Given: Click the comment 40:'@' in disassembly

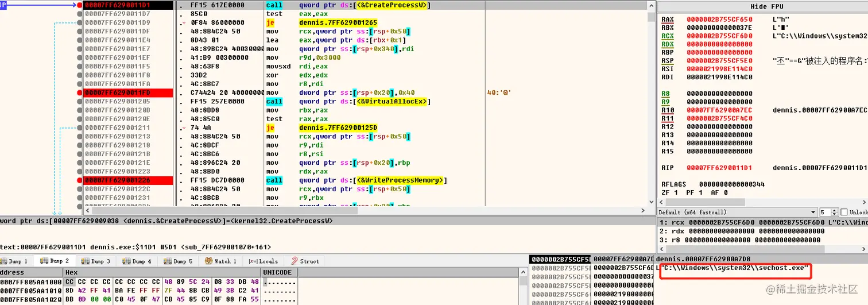Looking at the screenshot, I should coord(499,92).
